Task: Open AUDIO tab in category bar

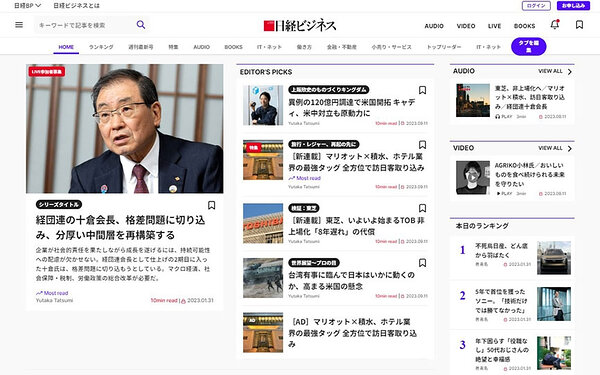Action: click(x=202, y=47)
